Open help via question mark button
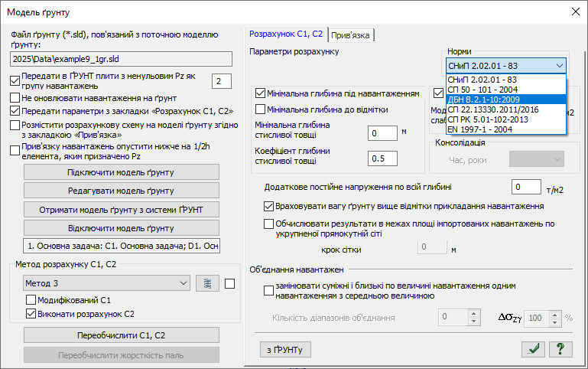The width and height of the screenshot is (588, 369). pyautogui.click(x=560, y=350)
